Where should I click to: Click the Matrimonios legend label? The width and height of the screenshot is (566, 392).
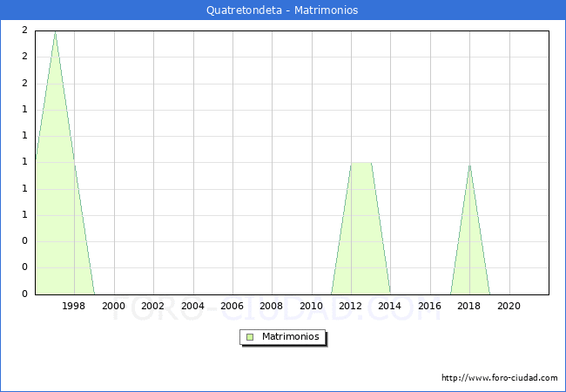(291, 336)
